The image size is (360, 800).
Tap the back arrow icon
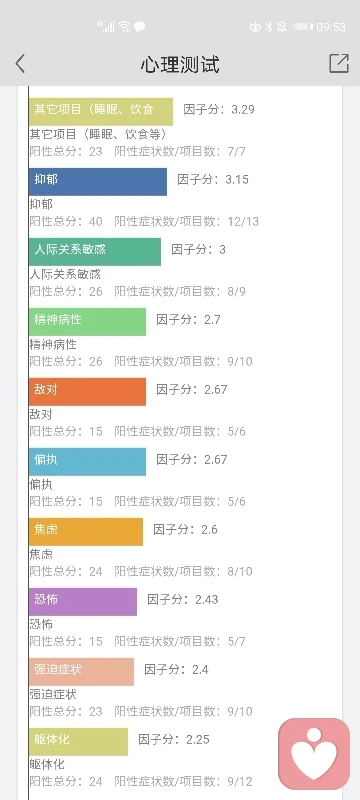pyautogui.click(x=20, y=64)
